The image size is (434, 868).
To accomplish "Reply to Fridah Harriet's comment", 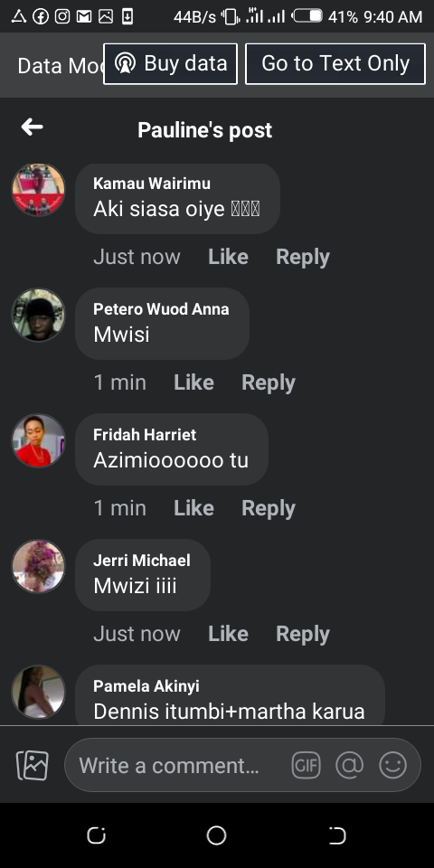I will (269, 508).
